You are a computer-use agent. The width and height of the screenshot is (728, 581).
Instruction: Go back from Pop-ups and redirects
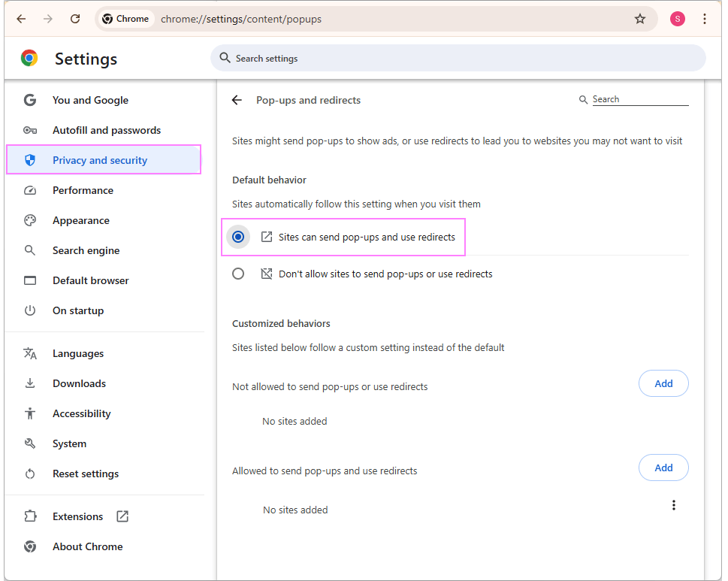pos(237,100)
